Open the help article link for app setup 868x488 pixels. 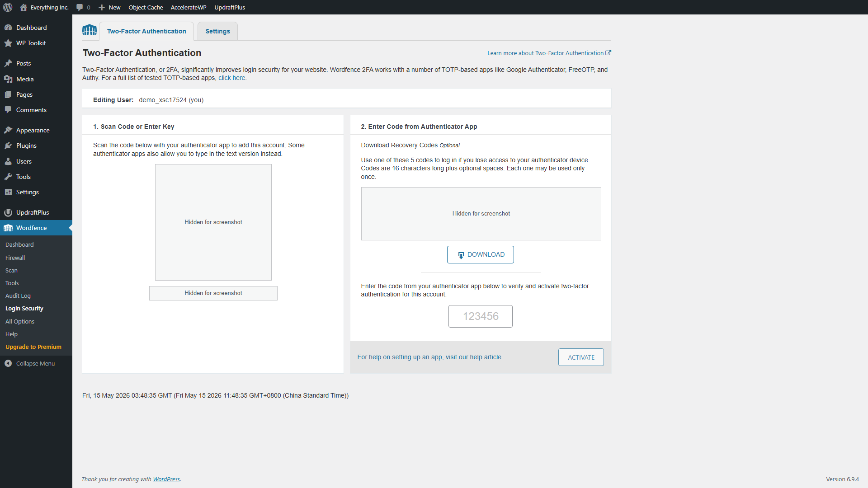pos(430,357)
